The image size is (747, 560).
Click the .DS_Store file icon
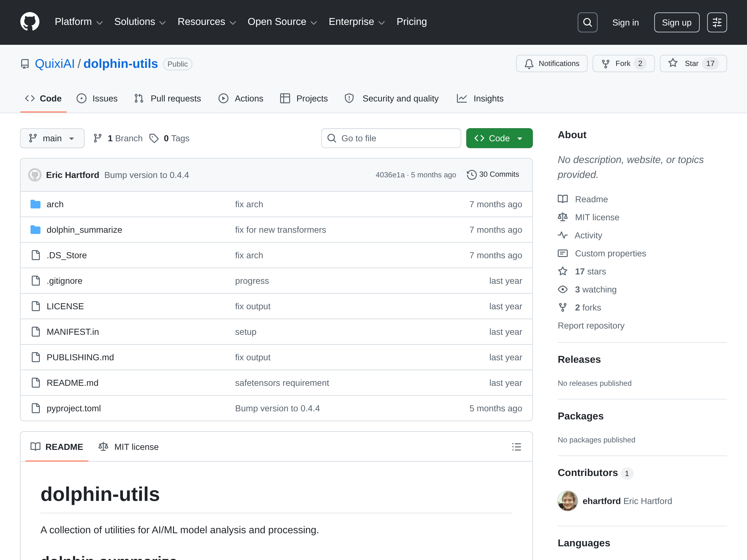coord(35,255)
